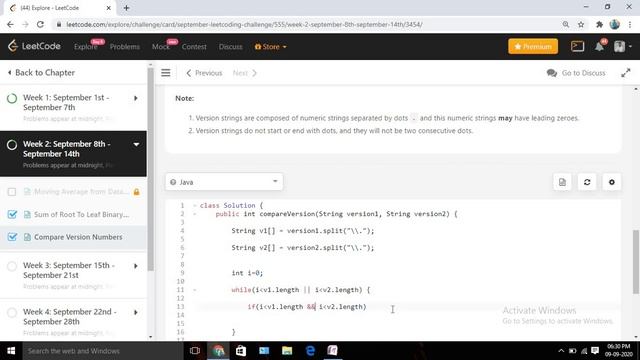
Task: Reset code with the refresh icon
Action: [587, 182]
